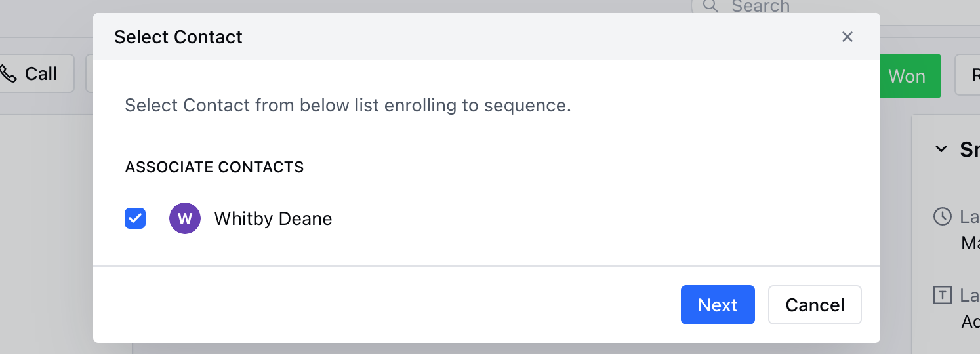Click the purple W avatar icon
The width and height of the screenshot is (980, 354).
tap(185, 218)
